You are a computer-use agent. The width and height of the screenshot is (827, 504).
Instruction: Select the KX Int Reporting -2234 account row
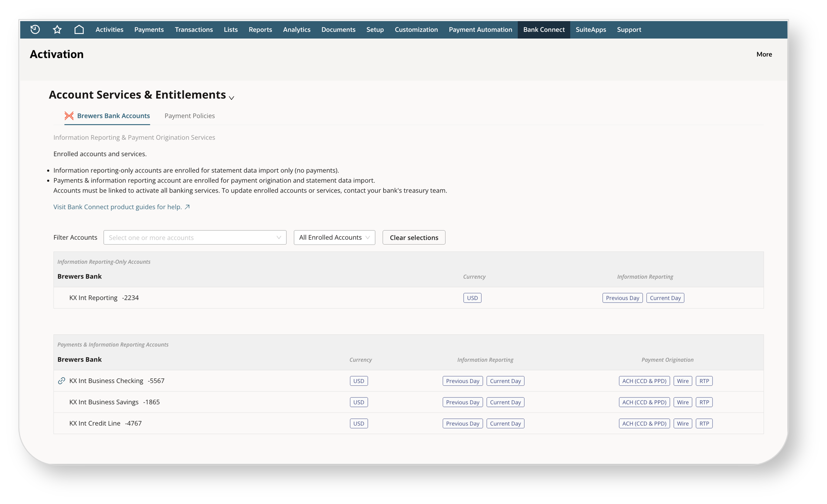[x=408, y=298]
